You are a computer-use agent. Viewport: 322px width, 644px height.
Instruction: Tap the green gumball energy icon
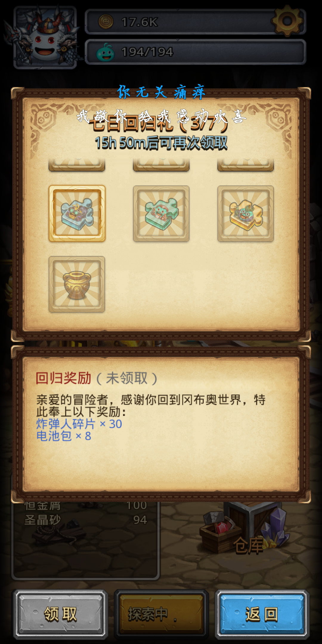click(x=105, y=52)
